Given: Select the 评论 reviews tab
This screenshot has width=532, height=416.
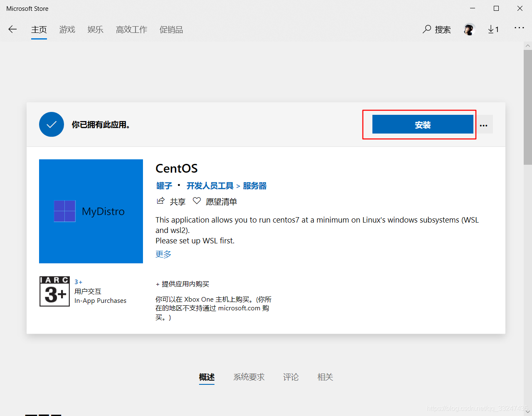Looking at the screenshot, I should pyautogui.click(x=291, y=377).
